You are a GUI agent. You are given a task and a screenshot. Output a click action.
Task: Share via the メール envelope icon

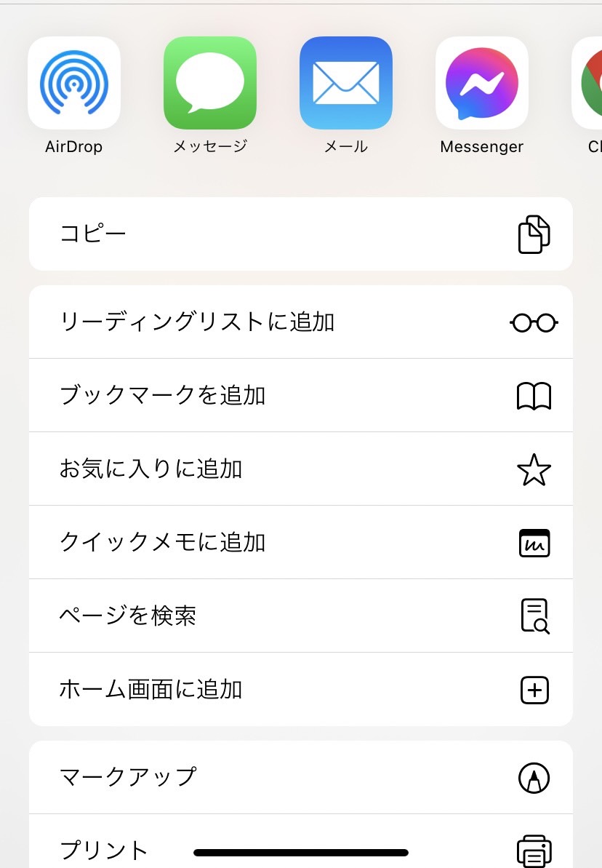coord(346,83)
